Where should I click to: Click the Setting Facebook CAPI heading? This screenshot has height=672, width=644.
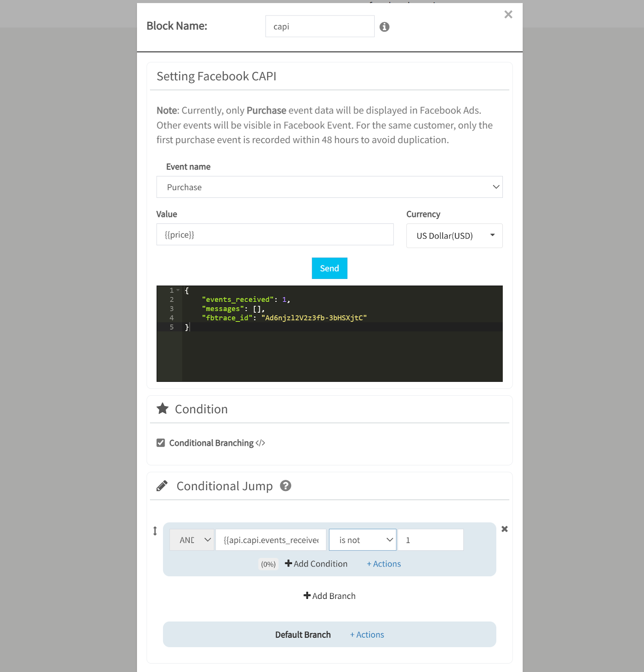216,76
